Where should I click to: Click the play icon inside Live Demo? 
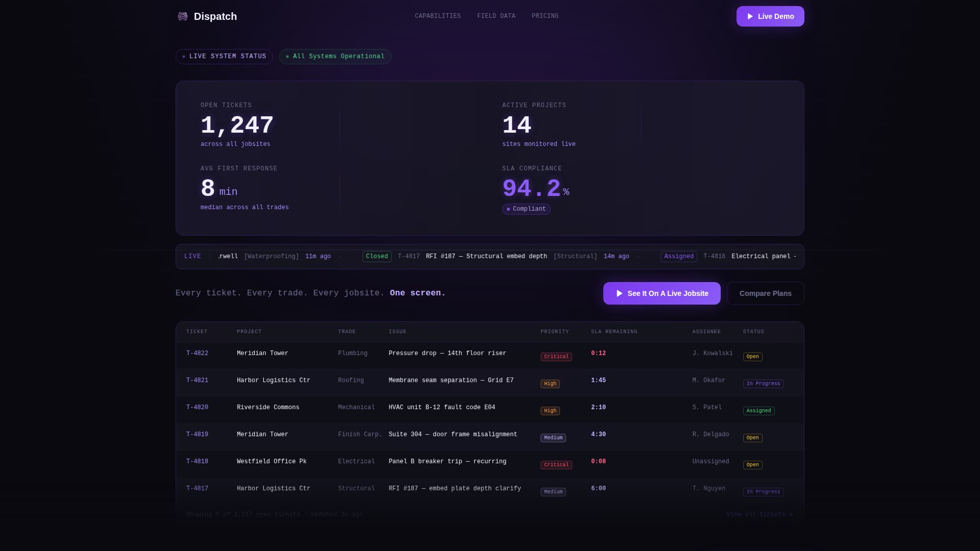click(x=750, y=16)
